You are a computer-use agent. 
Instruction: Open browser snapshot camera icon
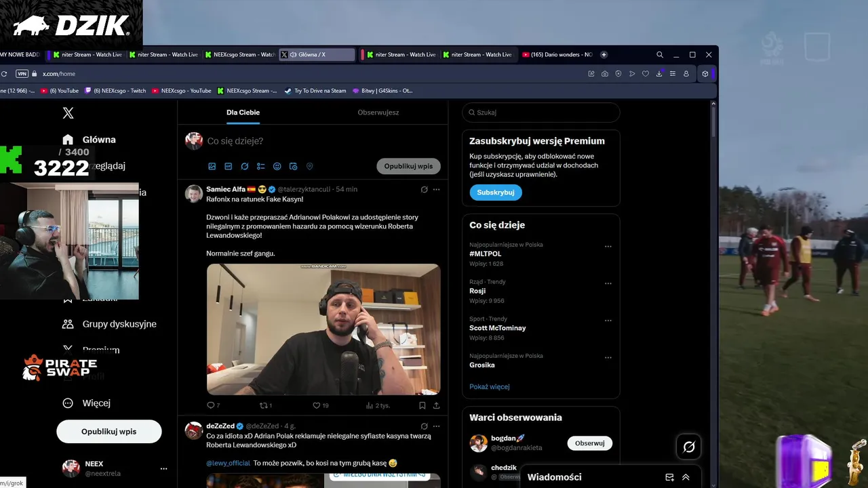605,73
